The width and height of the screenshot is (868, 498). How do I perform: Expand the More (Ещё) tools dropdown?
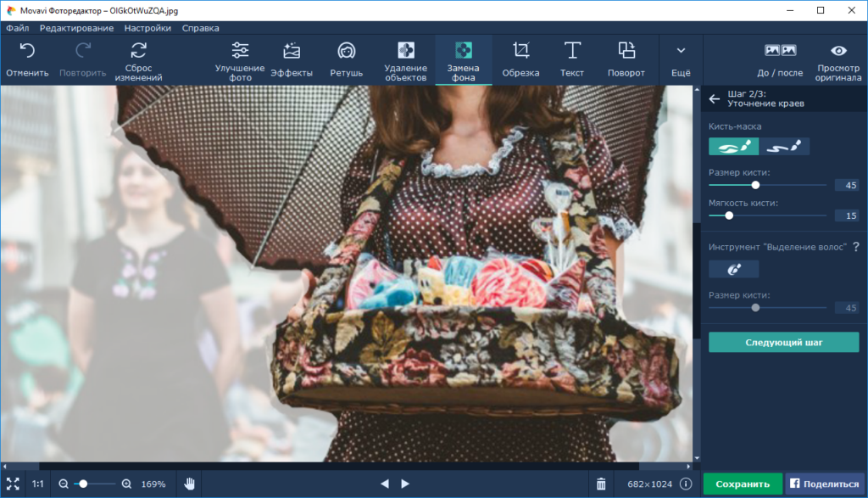681,59
